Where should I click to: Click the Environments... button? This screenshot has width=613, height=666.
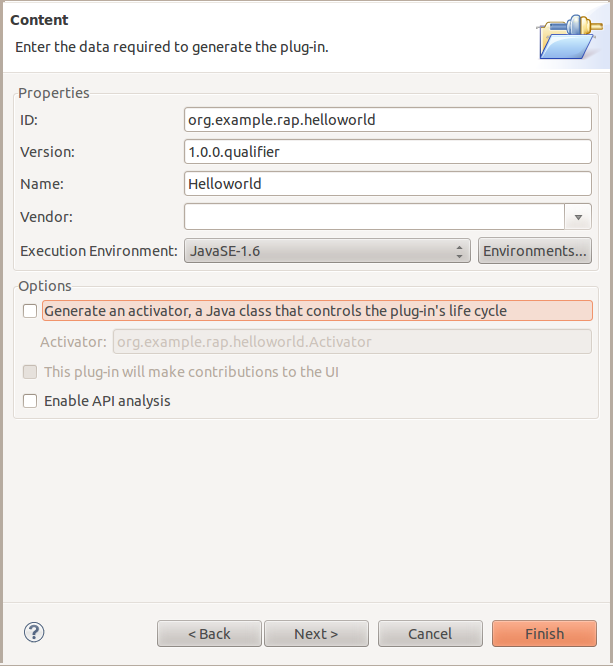coord(535,251)
